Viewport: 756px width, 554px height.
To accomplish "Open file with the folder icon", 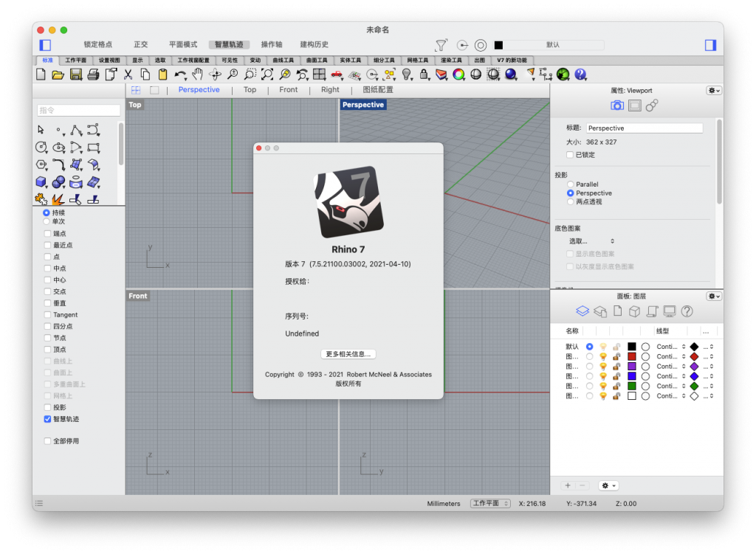I will coord(58,75).
